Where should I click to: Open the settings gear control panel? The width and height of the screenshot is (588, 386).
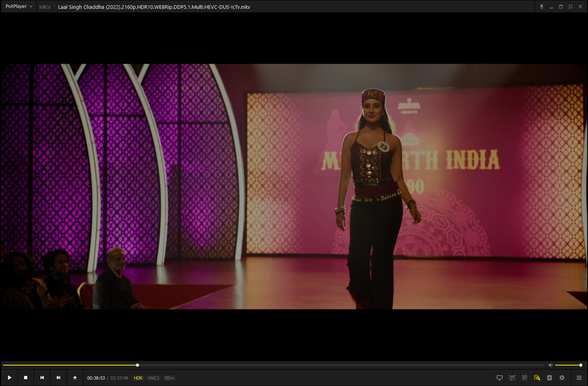[562, 378]
